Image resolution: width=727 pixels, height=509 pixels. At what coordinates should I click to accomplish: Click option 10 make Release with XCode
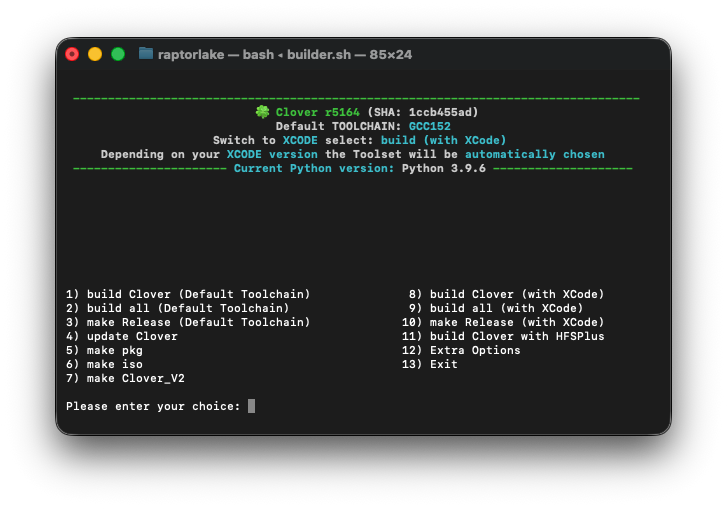(503, 322)
